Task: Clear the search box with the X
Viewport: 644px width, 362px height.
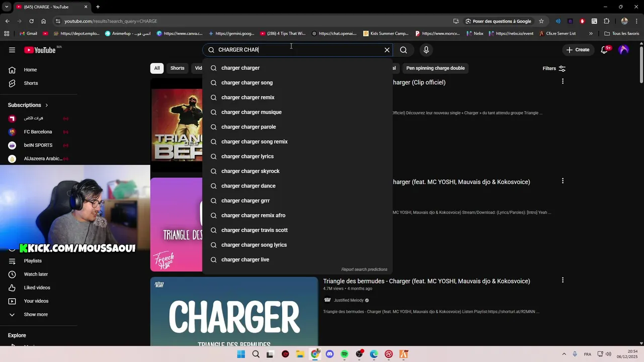Action: (x=387, y=50)
